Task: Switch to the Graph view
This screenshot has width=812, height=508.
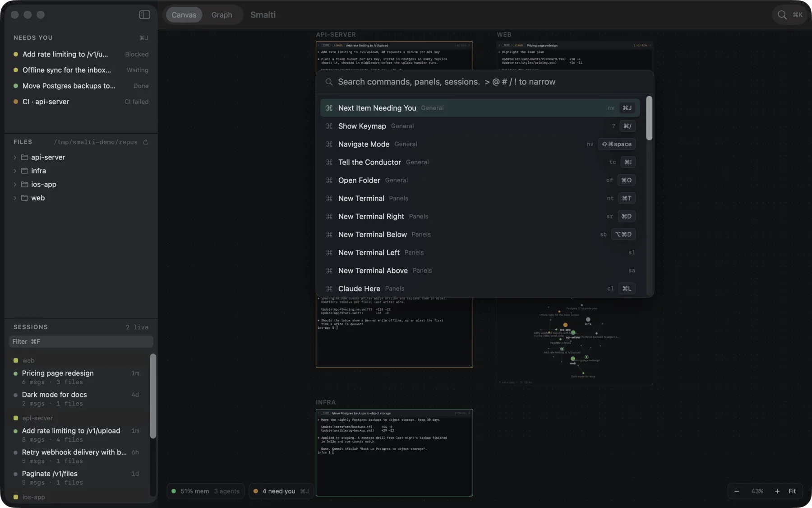Action: click(222, 15)
